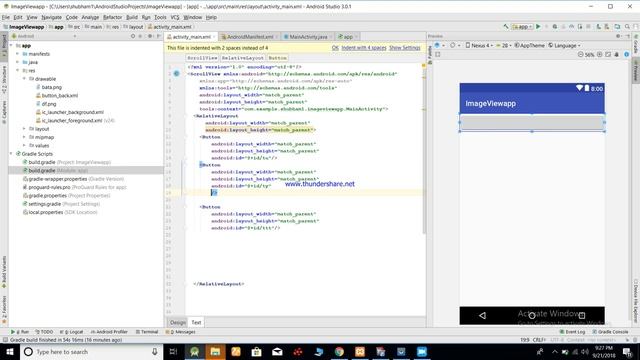Open Search Everywhere magnifier icon
Viewport: 640px width, 360px height.
(627, 27)
